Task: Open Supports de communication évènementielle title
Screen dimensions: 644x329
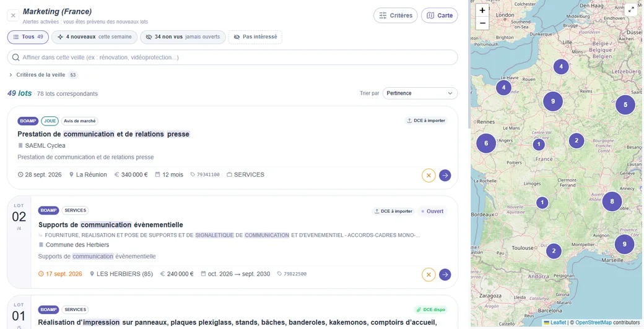Action: point(110,225)
